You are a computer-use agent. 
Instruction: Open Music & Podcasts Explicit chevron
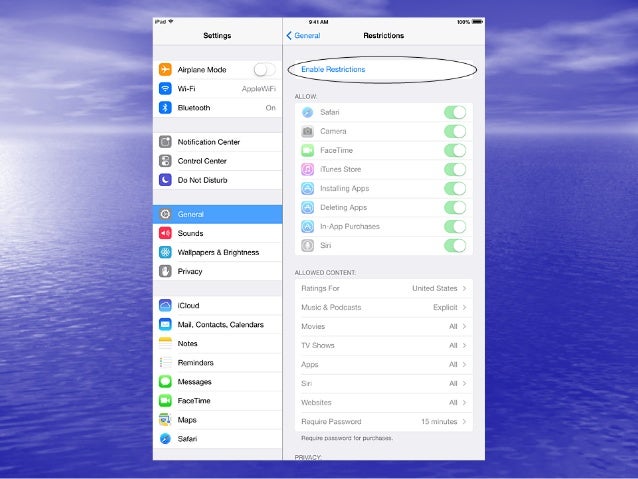[x=464, y=307]
